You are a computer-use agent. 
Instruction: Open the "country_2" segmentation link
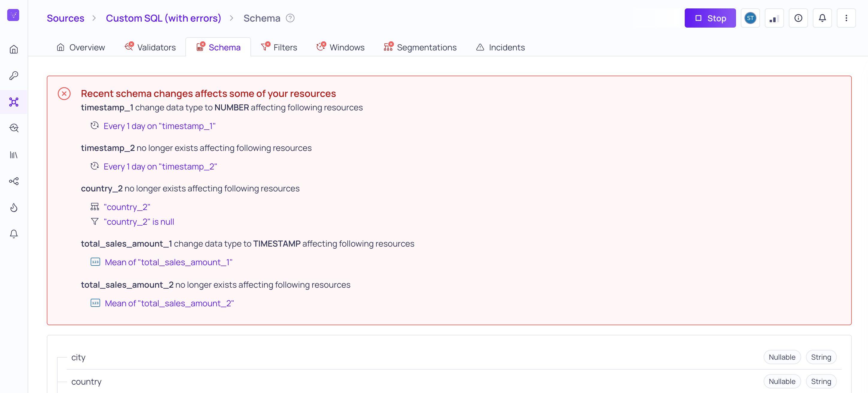[x=127, y=207]
